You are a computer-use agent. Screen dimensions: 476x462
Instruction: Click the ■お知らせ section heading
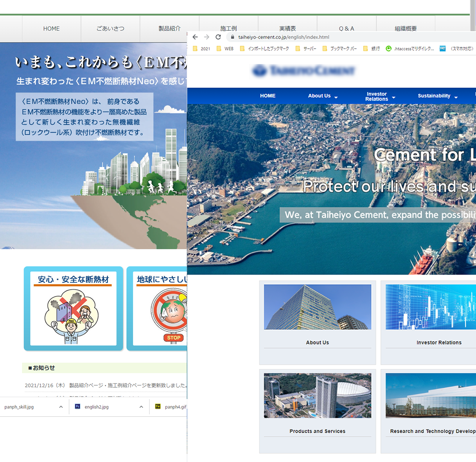tap(42, 368)
